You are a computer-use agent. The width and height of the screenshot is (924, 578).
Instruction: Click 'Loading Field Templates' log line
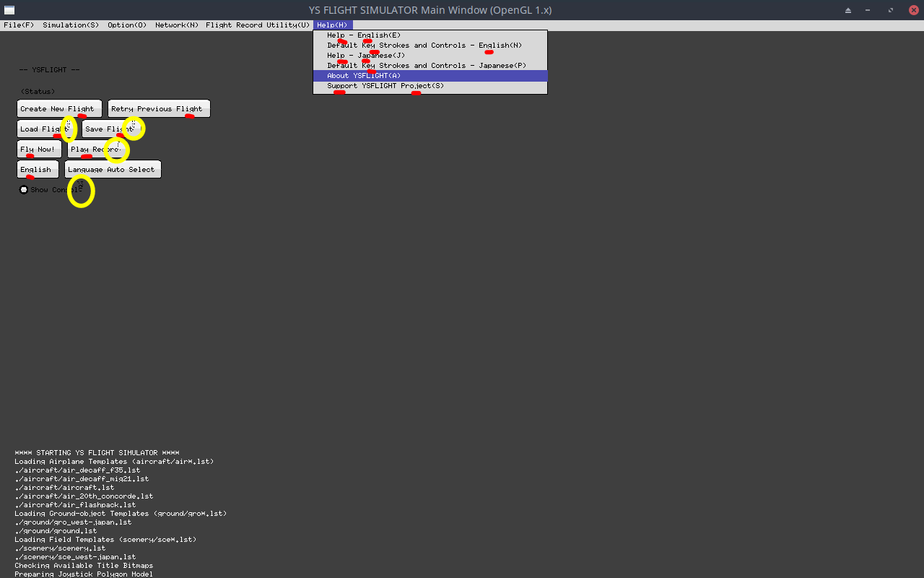point(105,540)
